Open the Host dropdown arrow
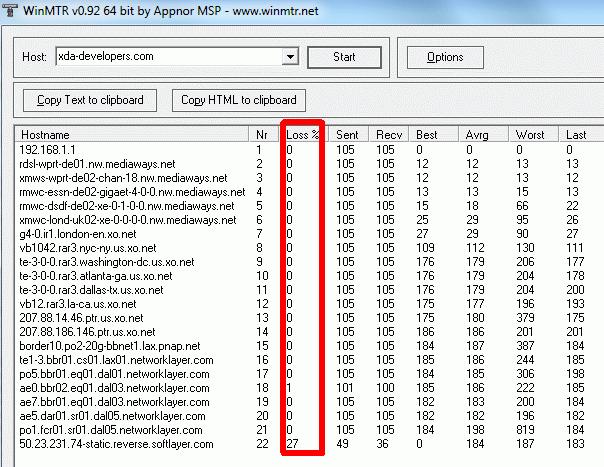Image resolution: width=604 pixels, height=467 pixels. 290,58
